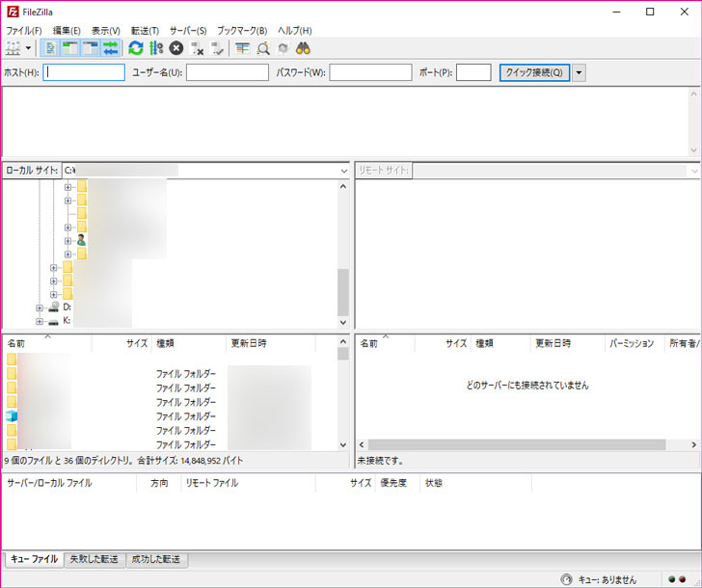Screen dimensions: 702x588
Task: Select the user profile icon in tree
Action: (x=81, y=240)
